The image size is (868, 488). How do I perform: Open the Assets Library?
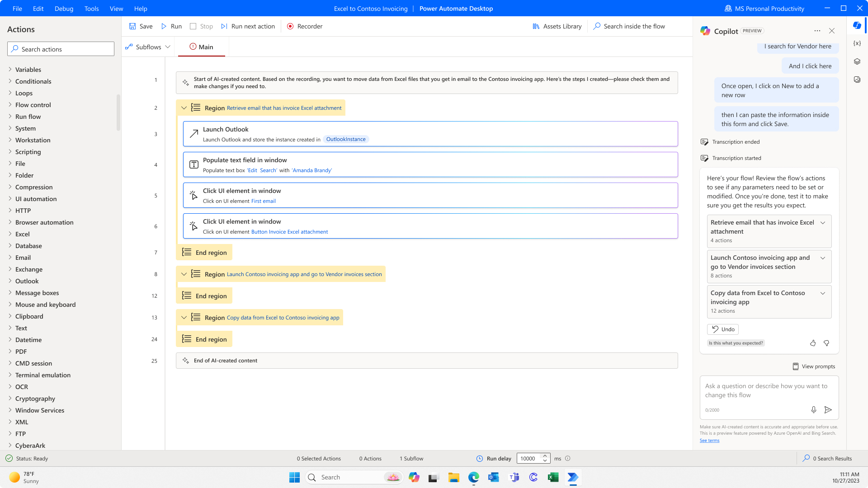click(x=557, y=26)
